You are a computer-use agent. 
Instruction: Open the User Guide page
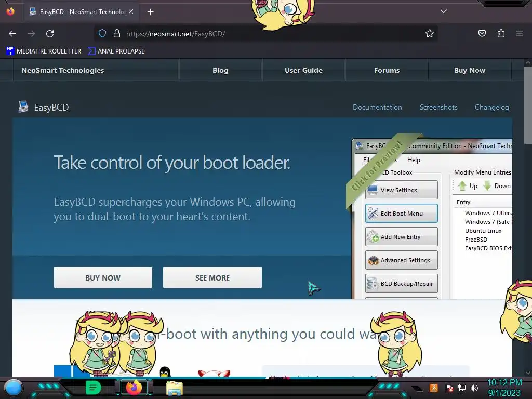click(x=303, y=70)
